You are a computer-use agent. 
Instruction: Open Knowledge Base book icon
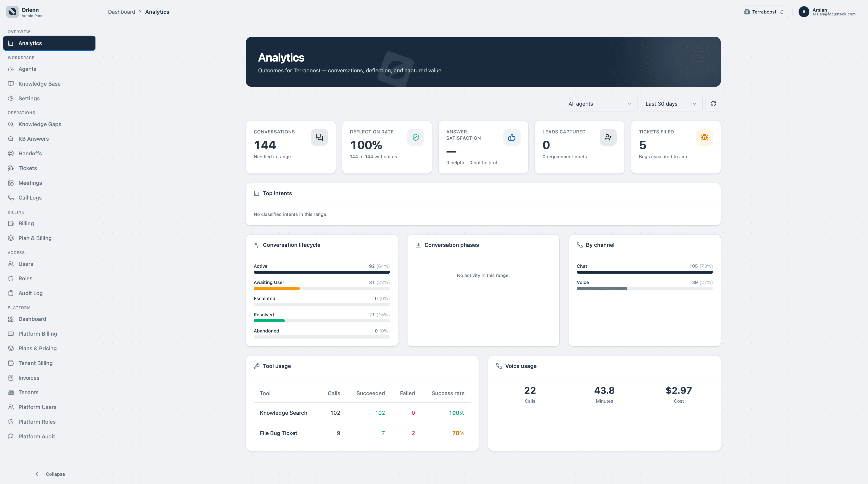[x=11, y=84]
